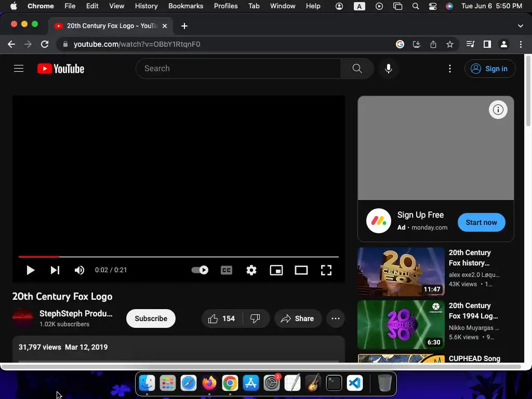Open the File menu

coord(70,6)
